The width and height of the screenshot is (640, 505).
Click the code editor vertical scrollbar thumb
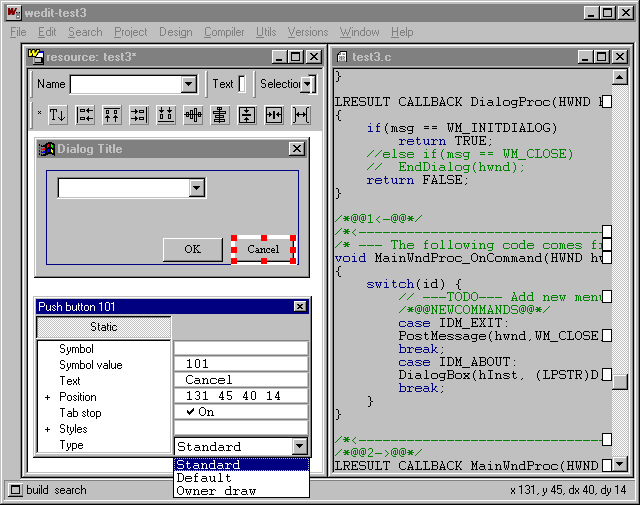[620, 381]
